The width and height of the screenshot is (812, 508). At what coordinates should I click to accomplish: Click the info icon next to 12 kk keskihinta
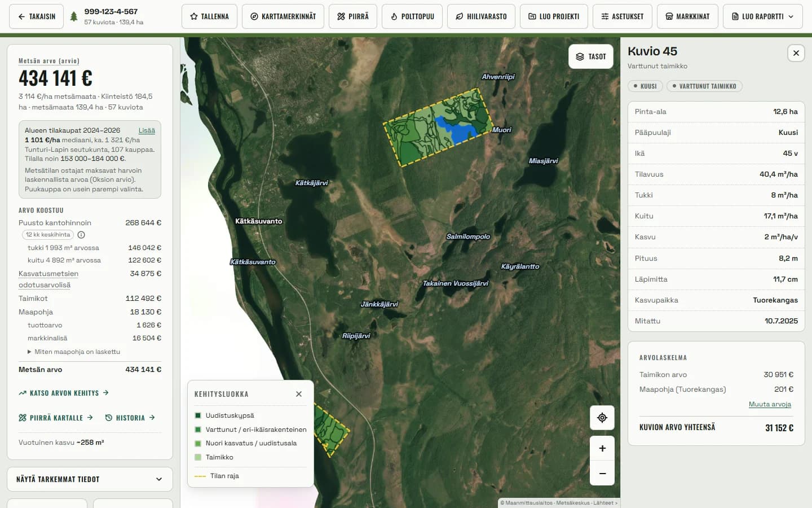point(81,235)
